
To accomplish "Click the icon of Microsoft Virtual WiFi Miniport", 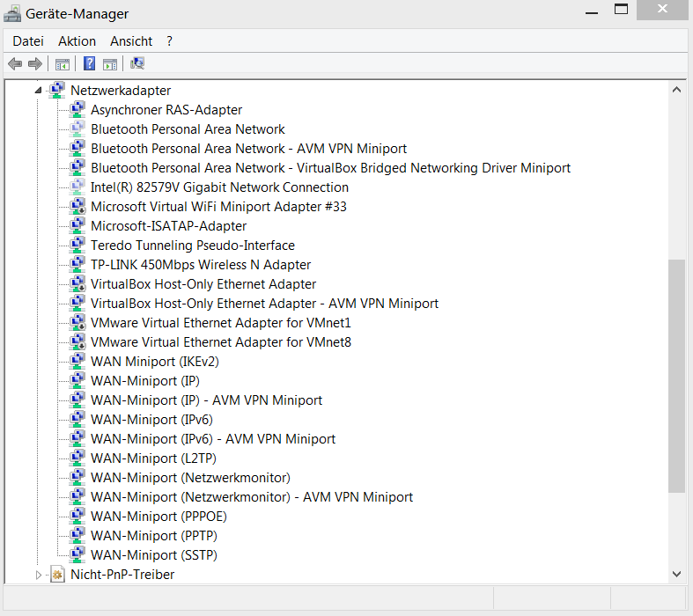I will (x=77, y=206).
